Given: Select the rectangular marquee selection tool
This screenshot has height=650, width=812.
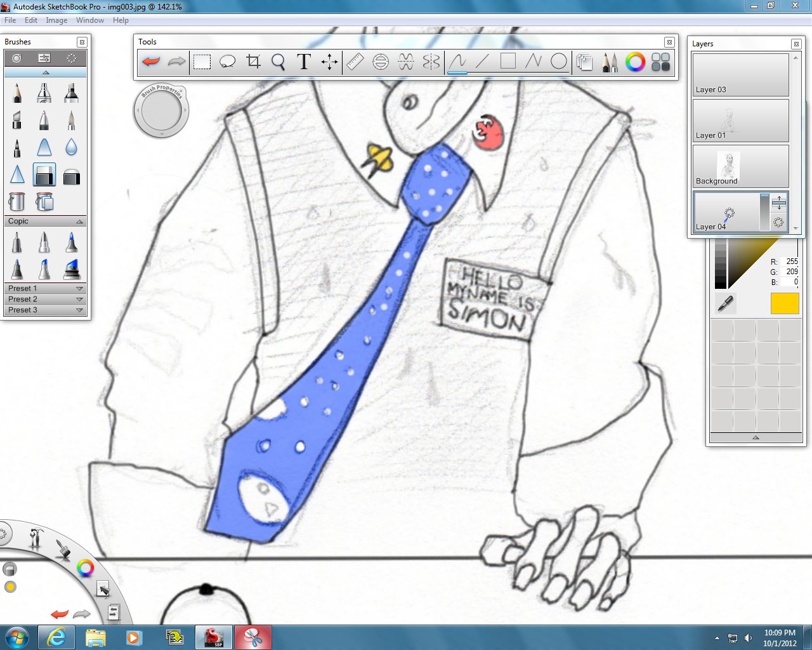Looking at the screenshot, I should [202, 62].
